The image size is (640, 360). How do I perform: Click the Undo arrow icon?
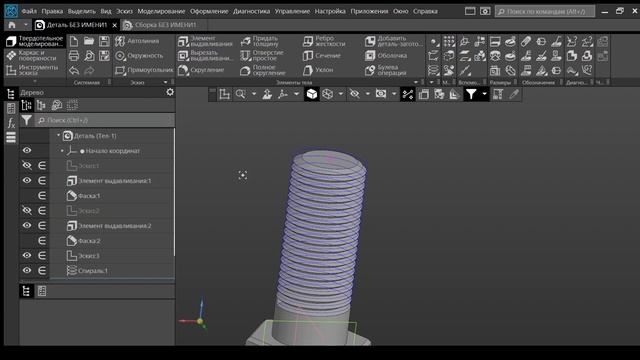74,71
